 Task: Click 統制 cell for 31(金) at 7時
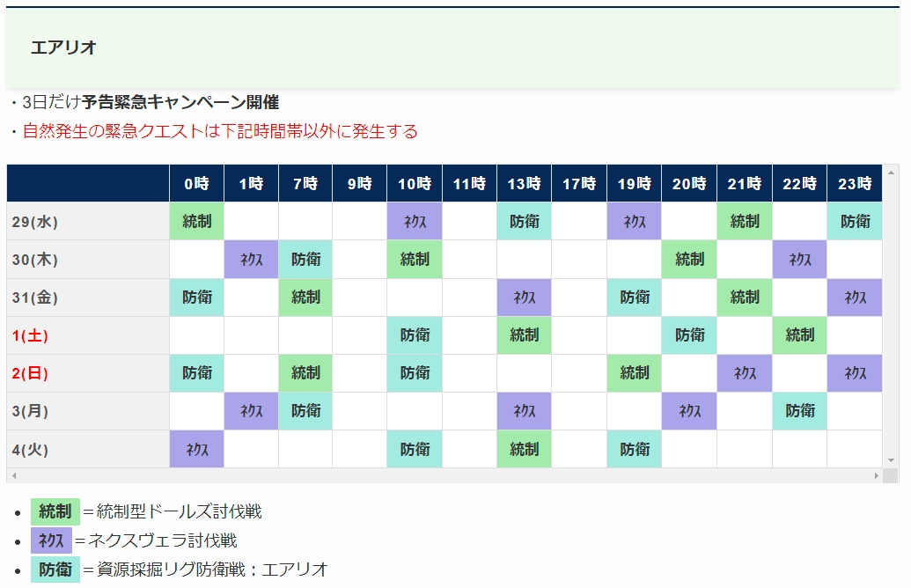pos(305,298)
